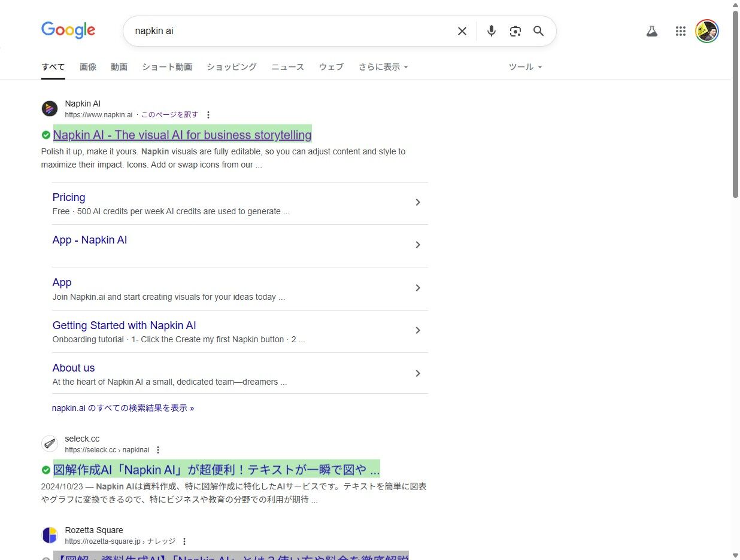Click the page vertical scrollbar thumb

coord(735,104)
